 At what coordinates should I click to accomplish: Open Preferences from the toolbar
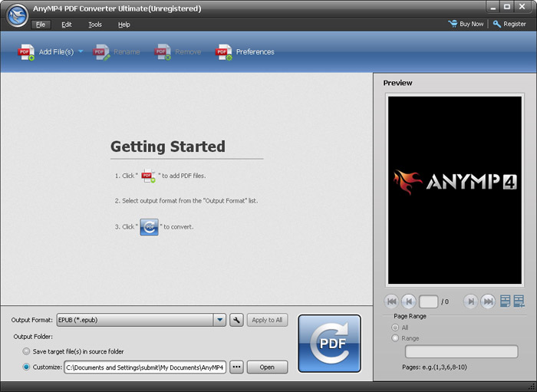tap(245, 52)
